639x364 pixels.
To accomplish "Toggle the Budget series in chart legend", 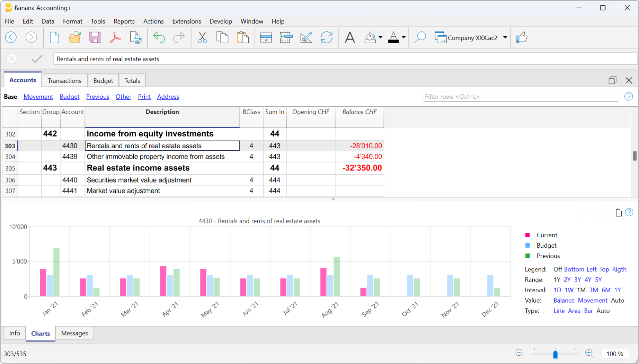I will click(x=546, y=246).
